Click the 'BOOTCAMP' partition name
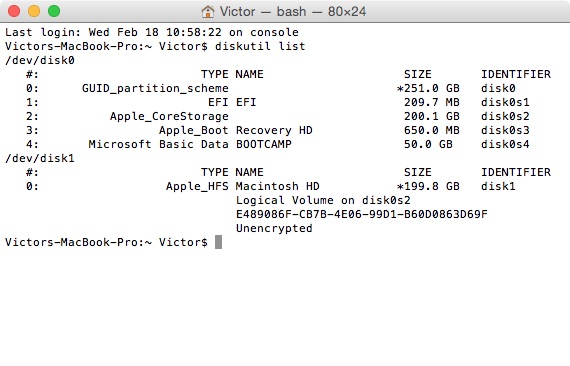This screenshot has height=366, width=570. (264, 144)
